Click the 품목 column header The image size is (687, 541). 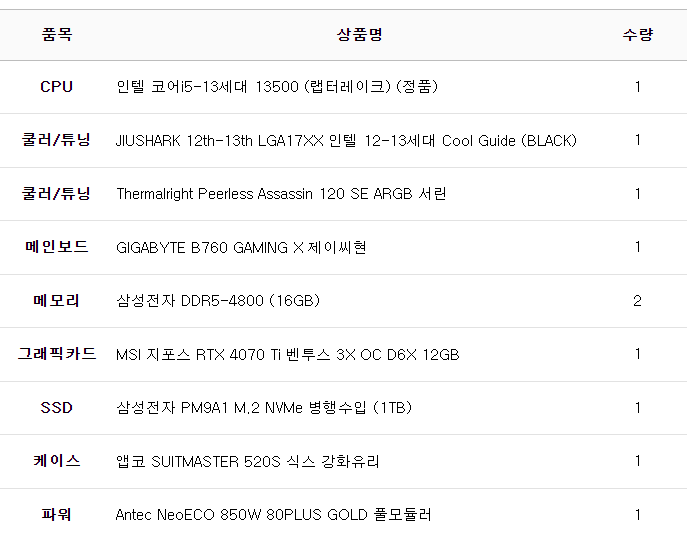click(x=56, y=35)
